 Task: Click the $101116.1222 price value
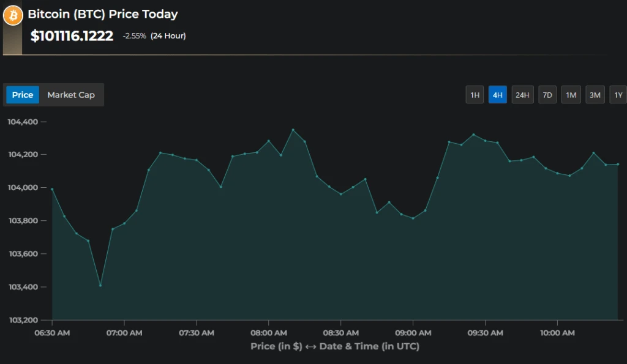tap(72, 36)
